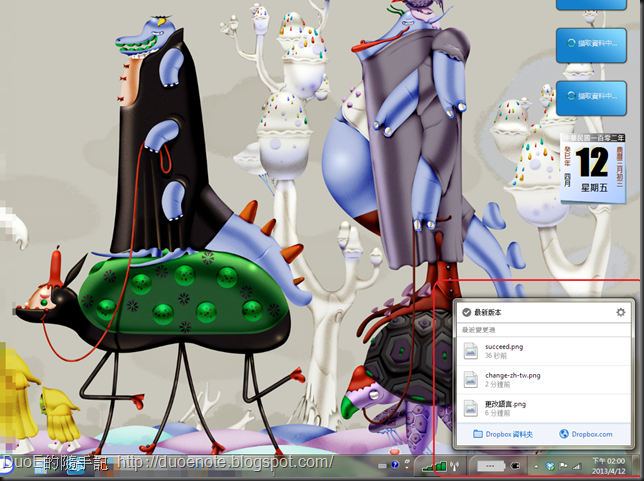Click the blue help question-mark taskbar icon
The height and width of the screenshot is (481, 644).
(395, 465)
